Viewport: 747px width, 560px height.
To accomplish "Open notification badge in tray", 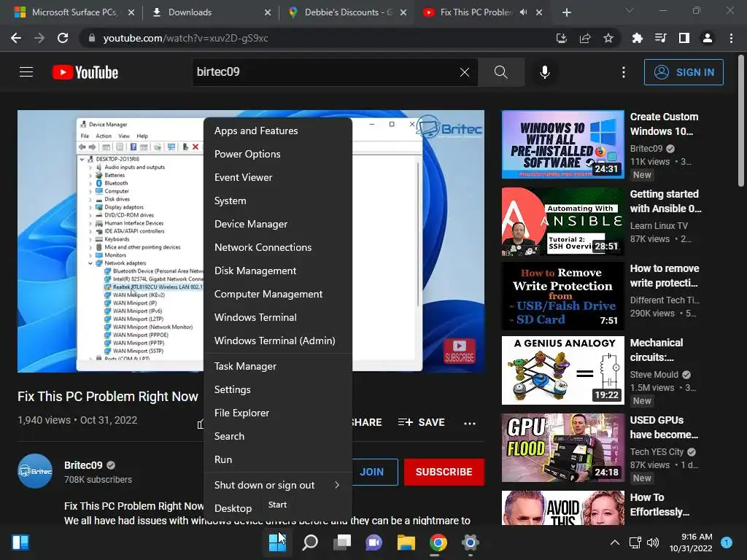I will 727,542.
